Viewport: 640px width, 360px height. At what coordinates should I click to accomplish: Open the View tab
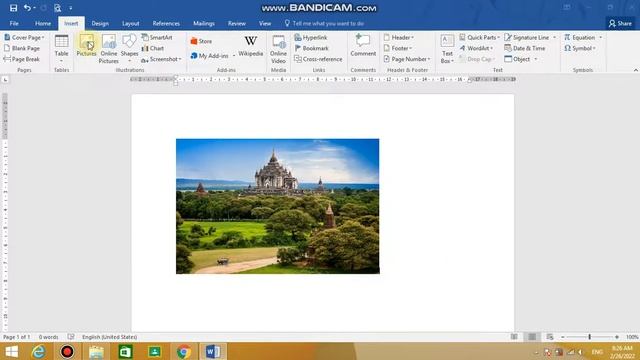(265, 23)
